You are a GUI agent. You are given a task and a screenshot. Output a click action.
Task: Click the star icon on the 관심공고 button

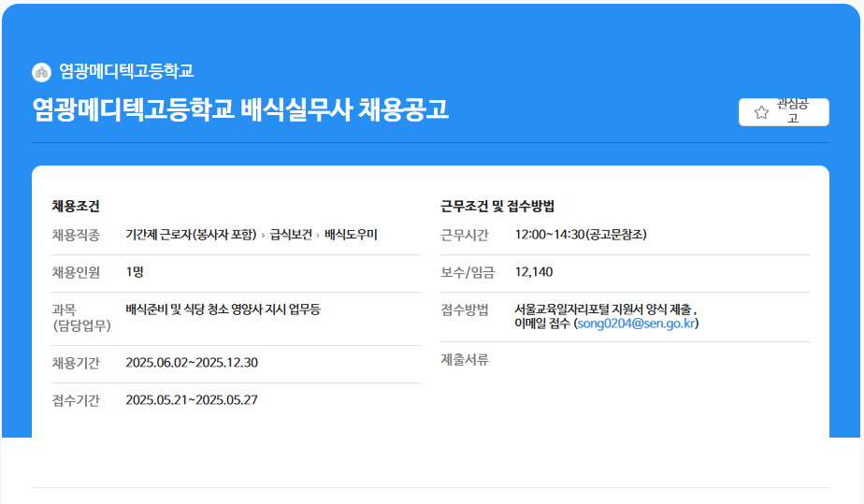pos(761,112)
